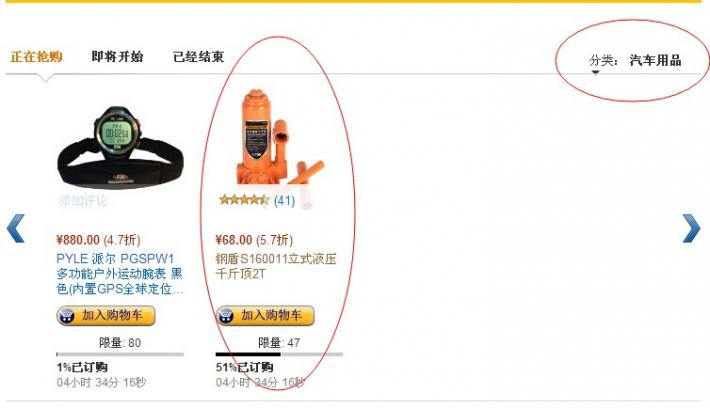
Task: Click cart icon on PYLE watch button
Action: 67,316
